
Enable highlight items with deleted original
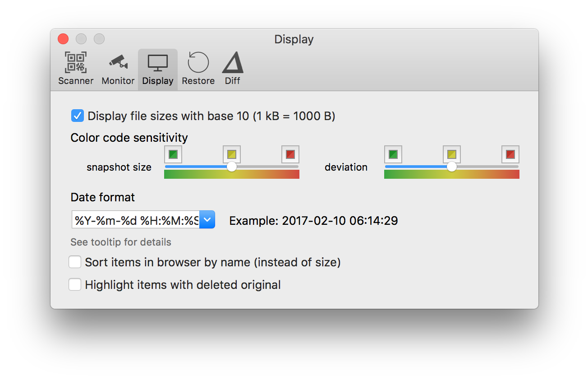75,285
